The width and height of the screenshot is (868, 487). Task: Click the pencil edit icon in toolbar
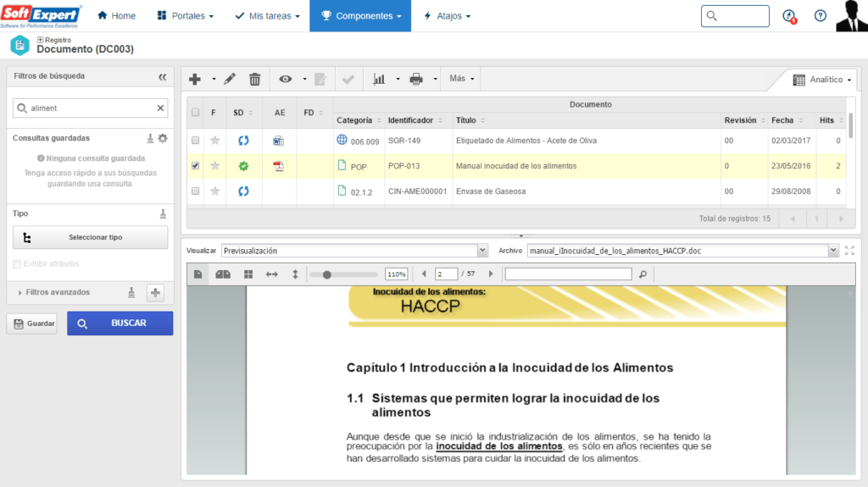(230, 79)
